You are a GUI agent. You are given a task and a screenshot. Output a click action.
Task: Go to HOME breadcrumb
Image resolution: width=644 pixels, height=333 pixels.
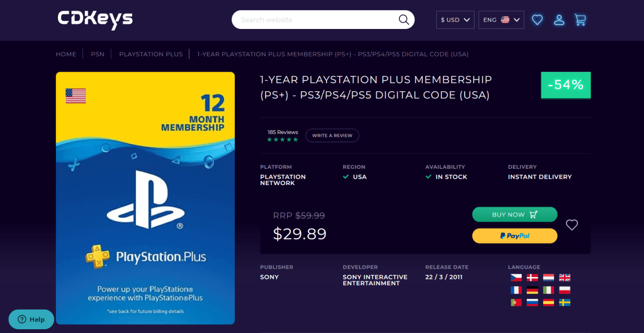pos(65,54)
